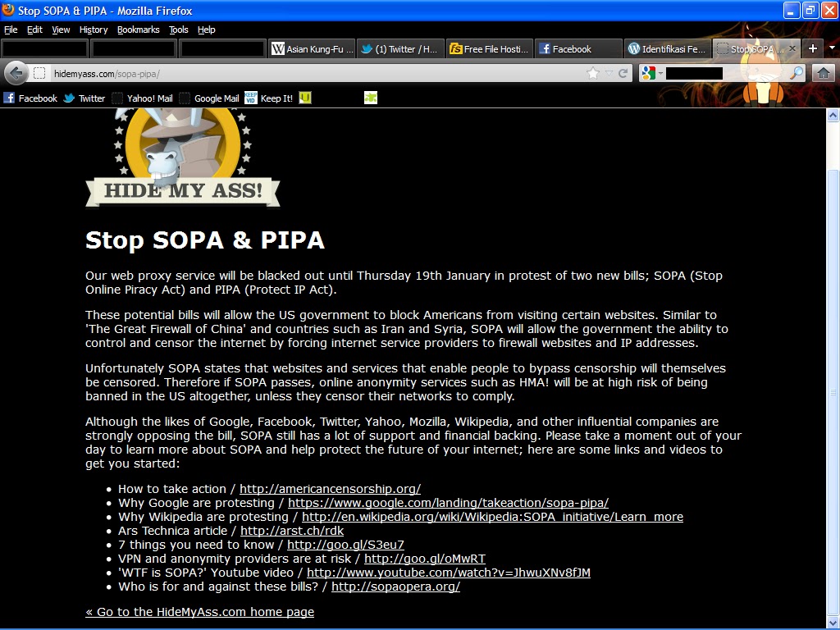Image resolution: width=840 pixels, height=630 pixels.
Task: Open the Tools menu
Action: pos(178,30)
